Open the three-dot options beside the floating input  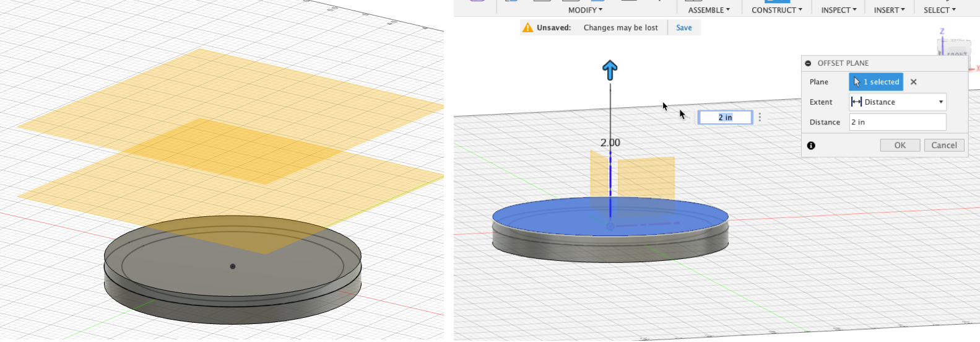click(x=760, y=117)
